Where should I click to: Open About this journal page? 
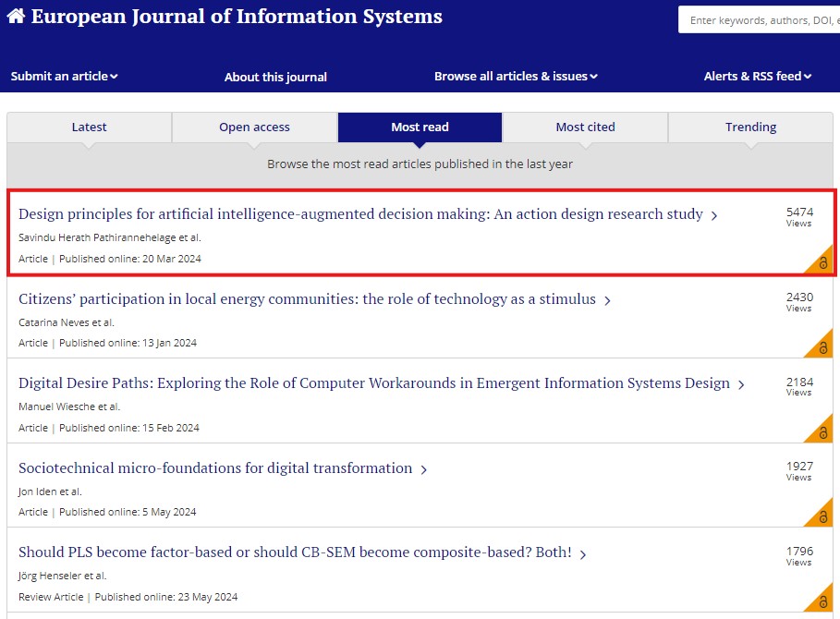pyautogui.click(x=275, y=77)
